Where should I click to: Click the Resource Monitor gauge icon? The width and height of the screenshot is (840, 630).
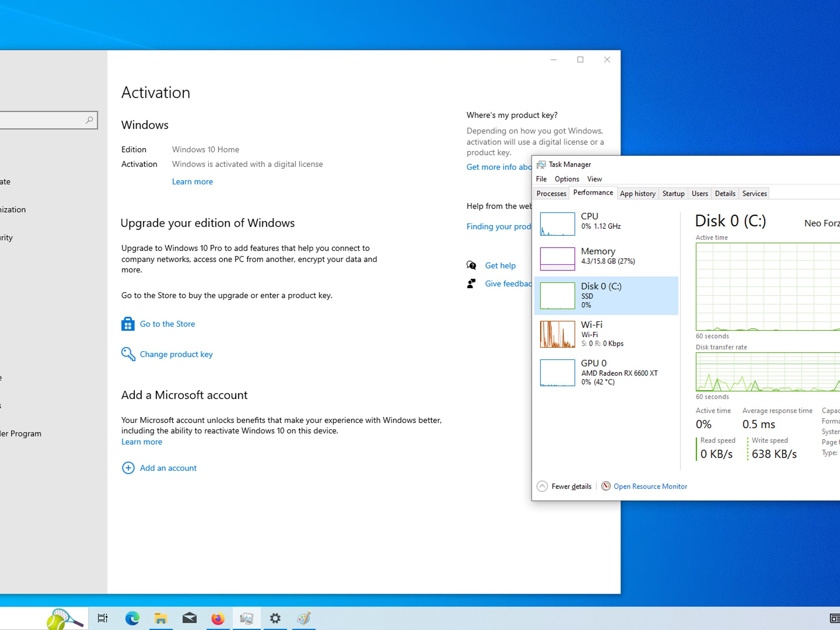(x=606, y=486)
